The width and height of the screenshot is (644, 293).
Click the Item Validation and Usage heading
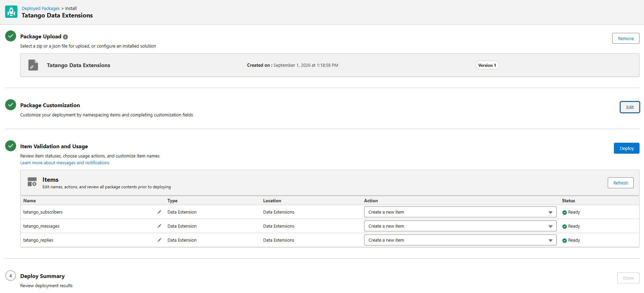pos(54,146)
